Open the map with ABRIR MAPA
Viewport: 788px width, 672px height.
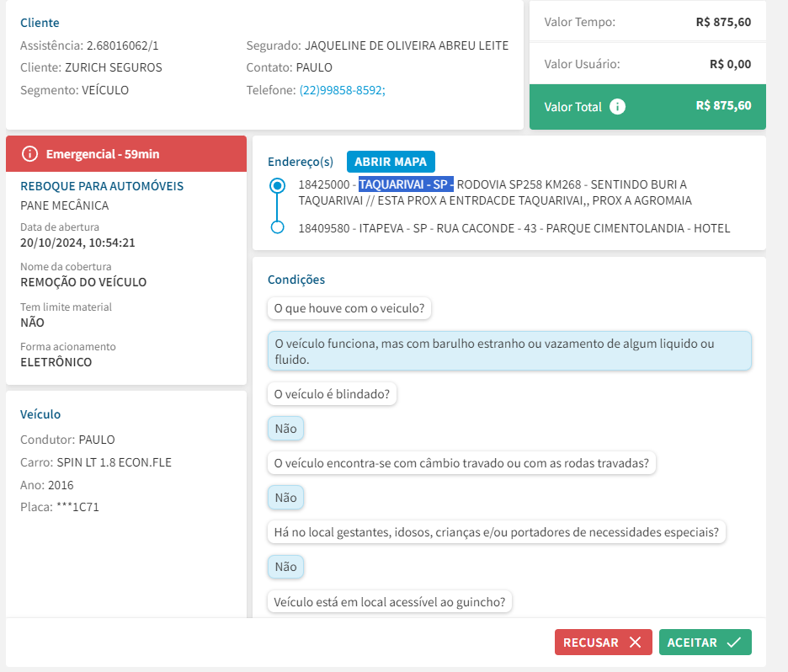[391, 162]
